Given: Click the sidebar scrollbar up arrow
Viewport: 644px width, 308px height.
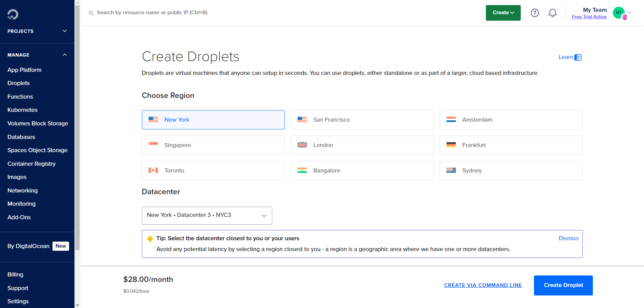Looking at the screenshot, I should pos(77,2).
